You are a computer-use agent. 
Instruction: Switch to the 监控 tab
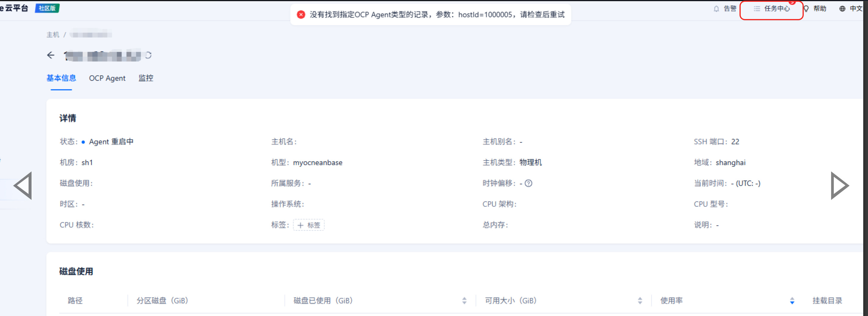tap(146, 78)
